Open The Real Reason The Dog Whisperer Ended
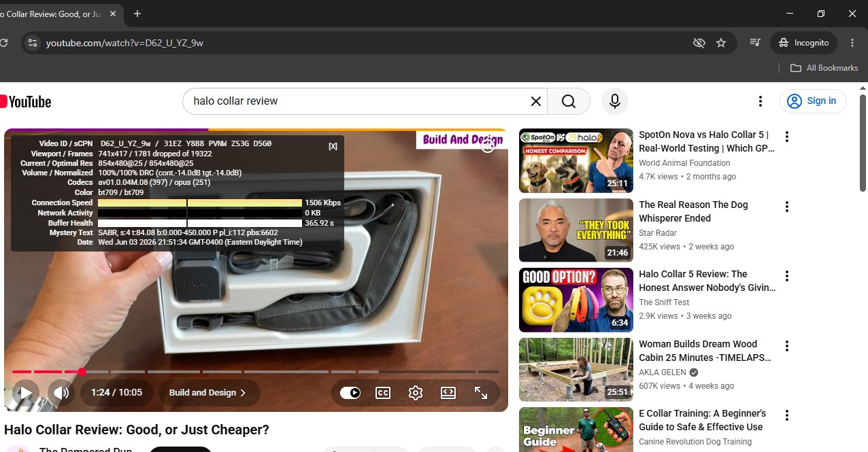 [693, 211]
